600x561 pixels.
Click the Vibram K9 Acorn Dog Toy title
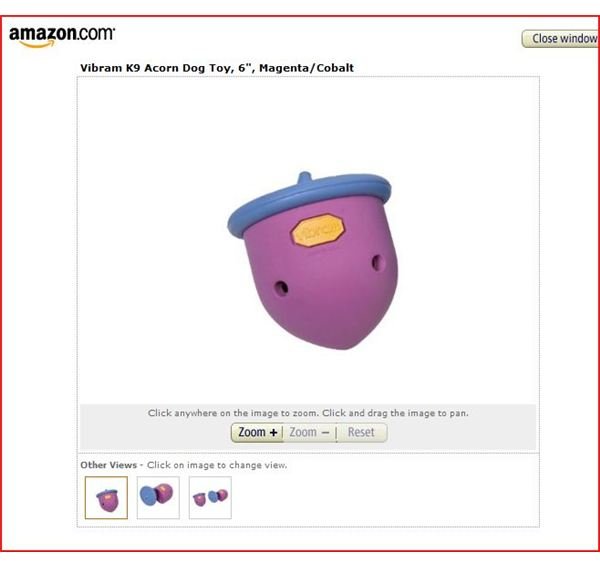[x=217, y=68]
